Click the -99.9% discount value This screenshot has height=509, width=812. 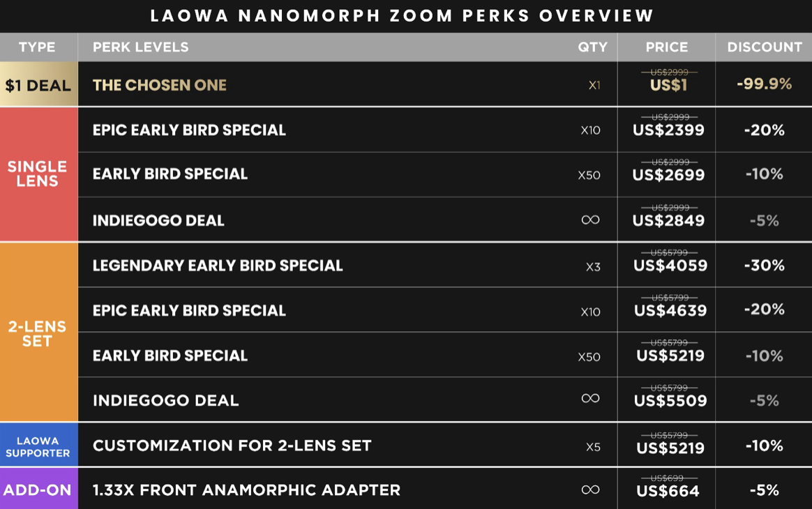[x=765, y=84]
